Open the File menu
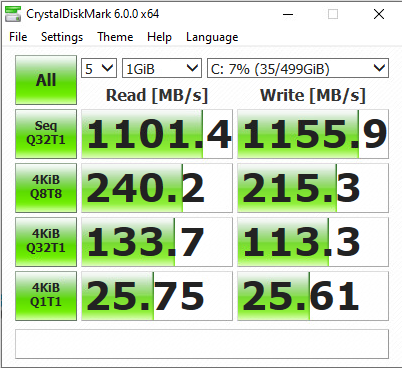 [18, 37]
